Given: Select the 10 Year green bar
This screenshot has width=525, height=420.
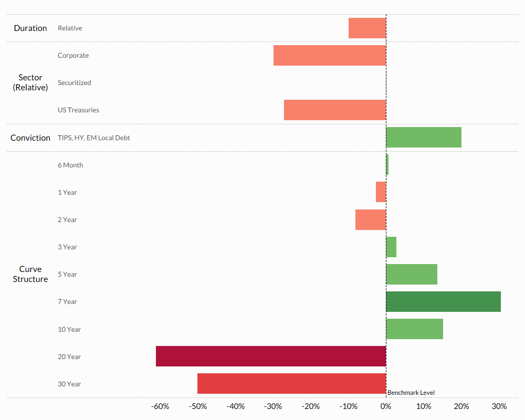Looking at the screenshot, I should [x=414, y=329].
